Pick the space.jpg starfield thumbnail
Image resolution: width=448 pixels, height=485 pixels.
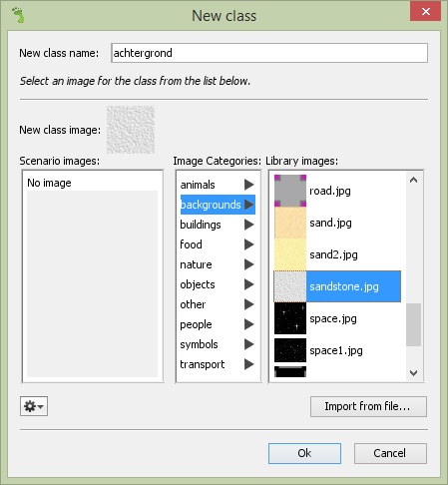290,318
